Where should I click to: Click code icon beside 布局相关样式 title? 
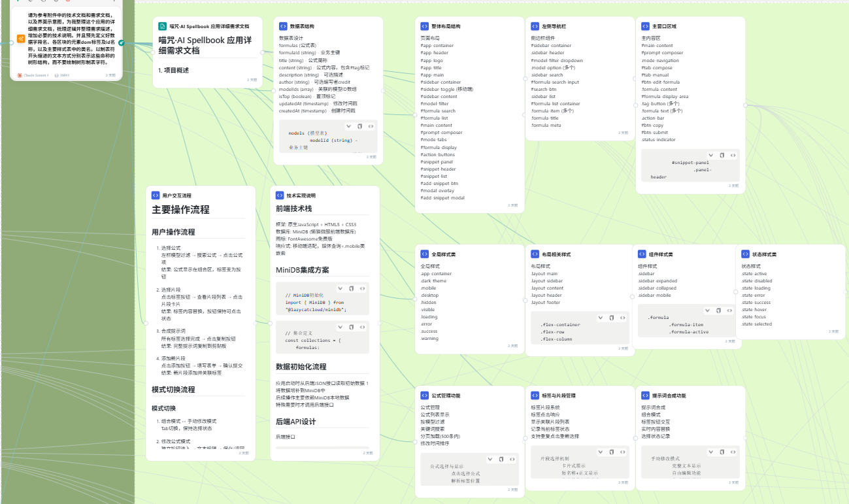pyautogui.click(x=535, y=254)
